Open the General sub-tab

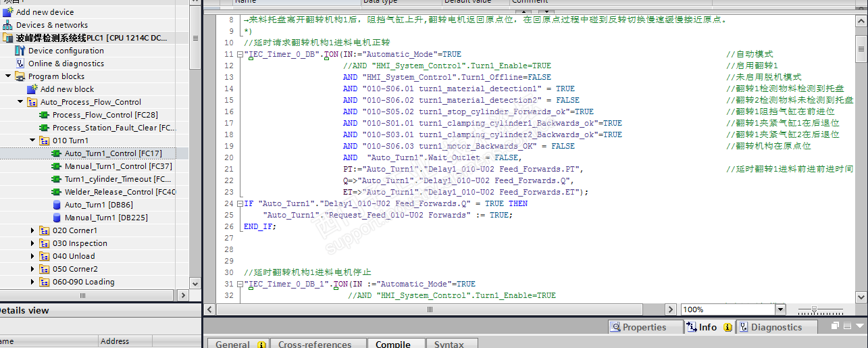click(237, 343)
